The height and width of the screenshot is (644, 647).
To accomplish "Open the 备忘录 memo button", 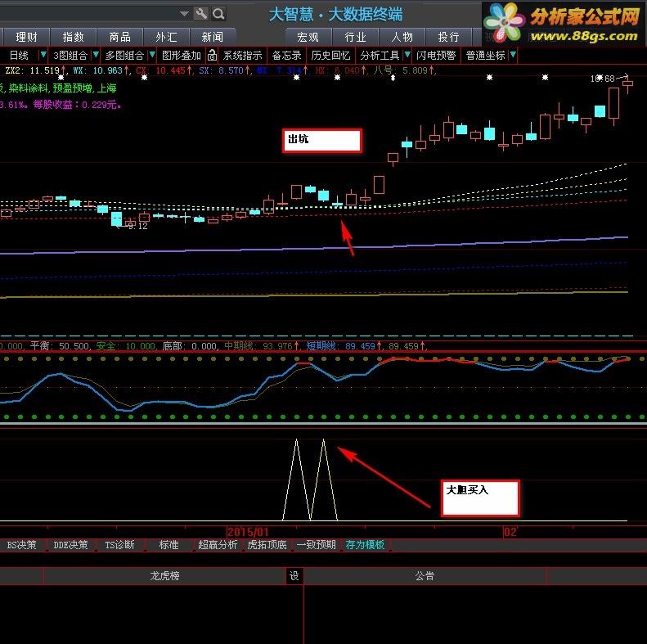I will 287,56.
